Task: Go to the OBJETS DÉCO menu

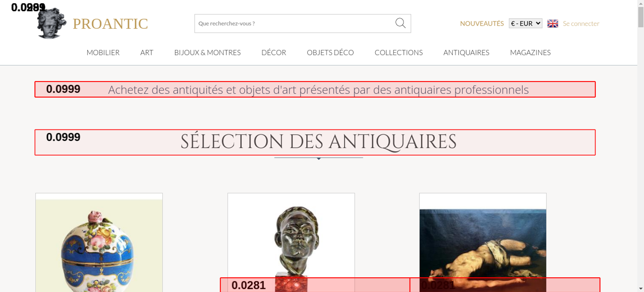Action: coord(330,52)
